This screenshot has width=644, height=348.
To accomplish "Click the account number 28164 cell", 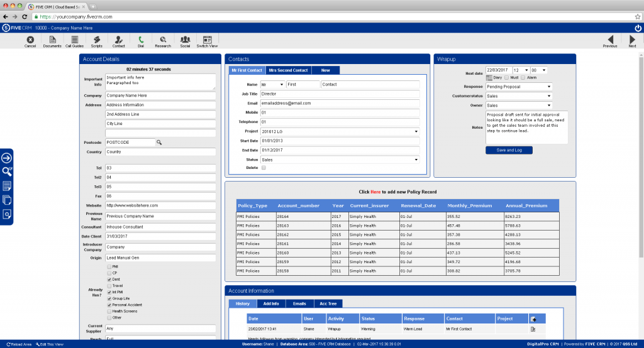I will coord(303,216).
